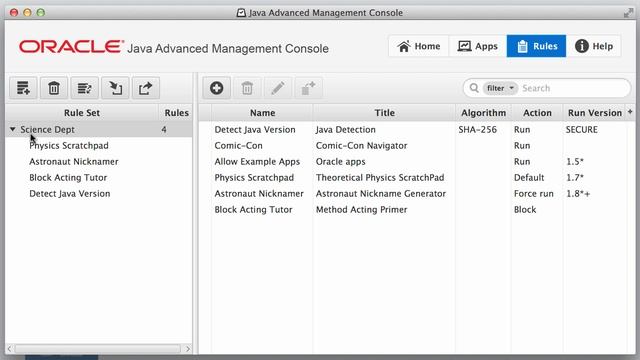Click the SECURE run version cell

click(x=581, y=129)
